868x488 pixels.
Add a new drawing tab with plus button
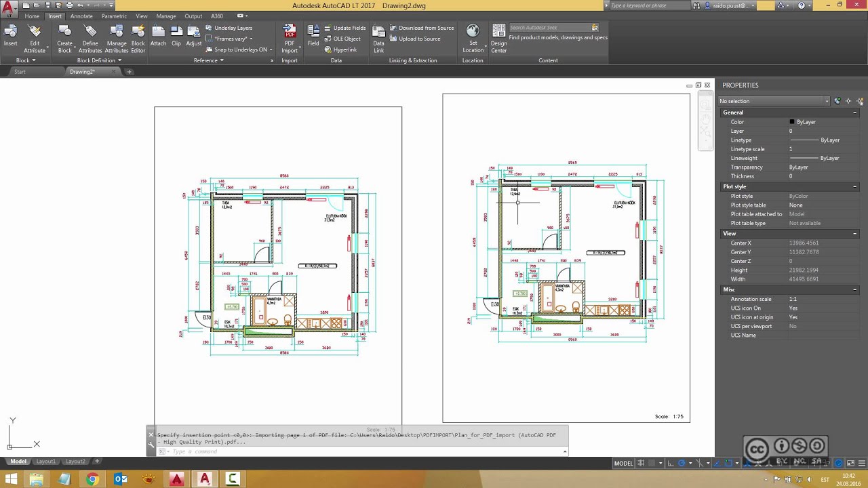[x=129, y=71]
